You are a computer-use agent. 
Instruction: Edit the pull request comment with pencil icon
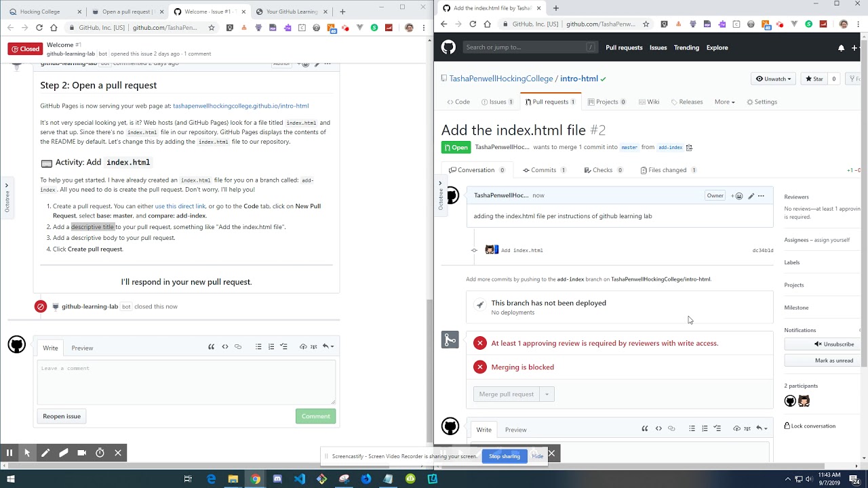751,196
